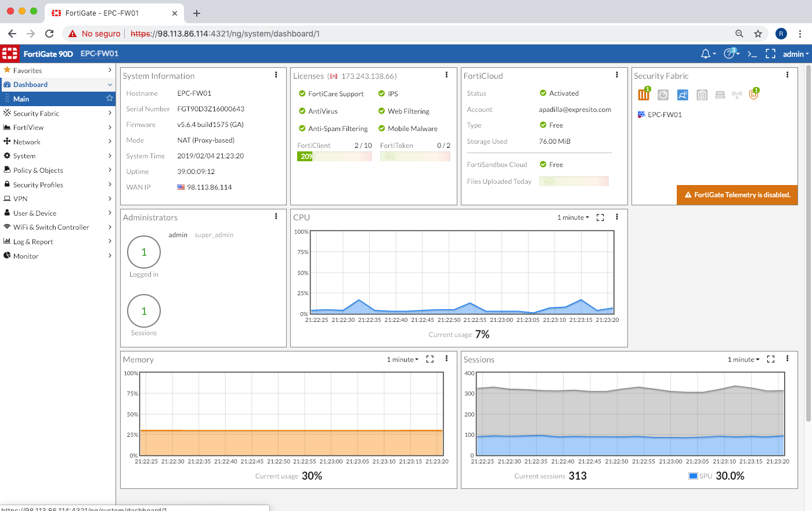Click the clipboard FortiManager fabric icon
The image size is (812, 511).
pyautogui.click(x=702, y=95)
